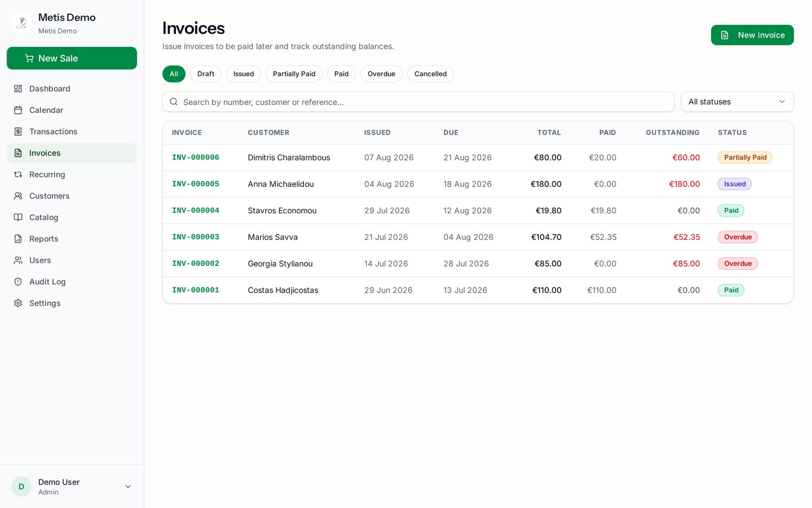The image size is (812, 508).
Task: Open Catalog in the sidebar
Action: click(x=72, y=217)
